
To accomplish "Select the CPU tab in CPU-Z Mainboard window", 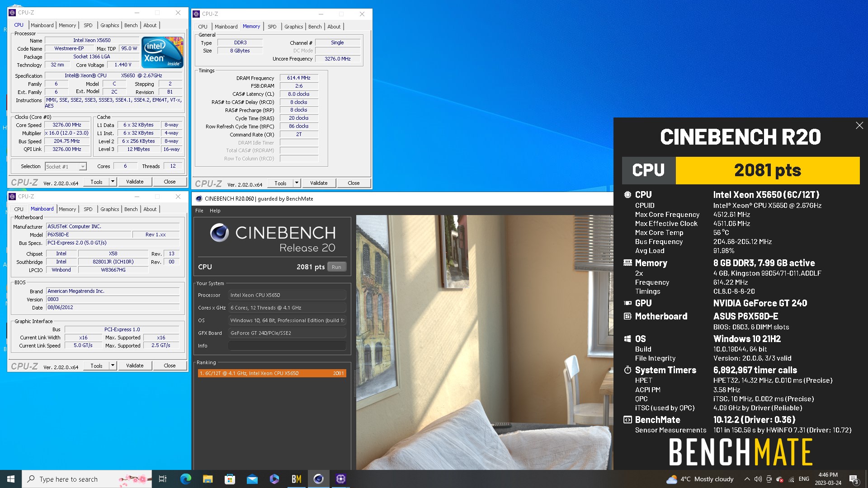I will pos(19,209).
